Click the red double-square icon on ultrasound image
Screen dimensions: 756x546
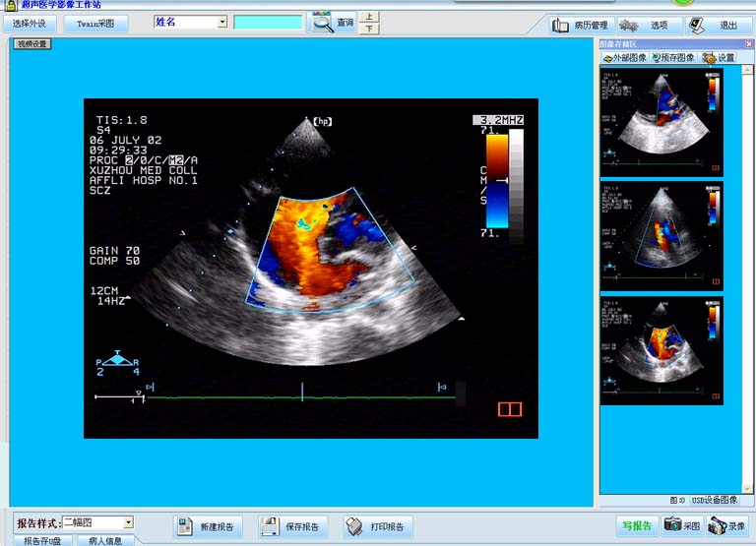click(x=510, y=409)
